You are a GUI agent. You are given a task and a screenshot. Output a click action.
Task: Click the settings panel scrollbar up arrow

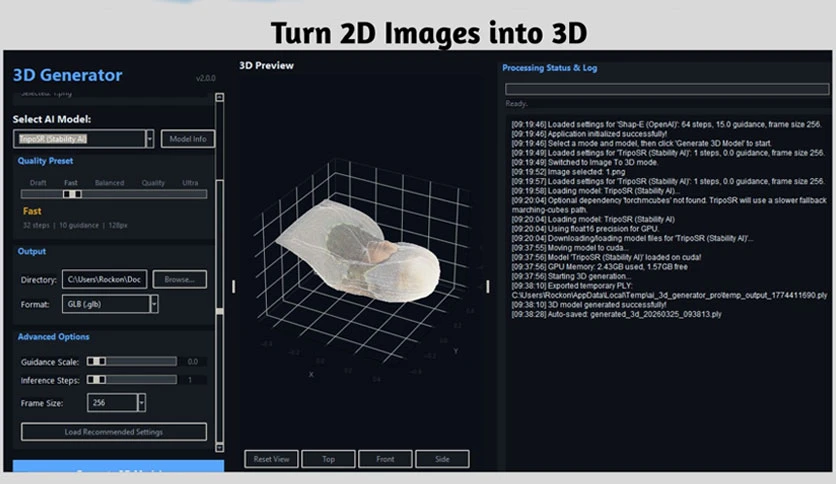[x=219, y=98]
